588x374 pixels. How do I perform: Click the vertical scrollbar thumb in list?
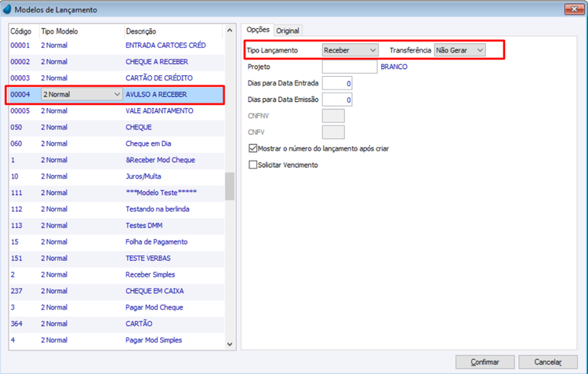click(x=230, y=187)
